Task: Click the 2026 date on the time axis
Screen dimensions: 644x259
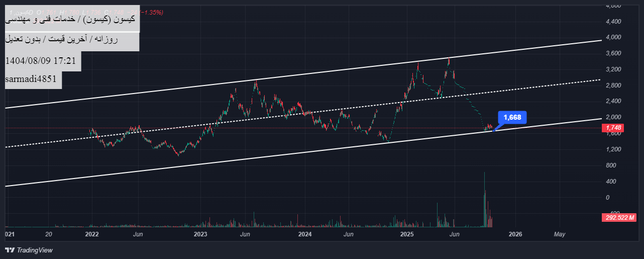Action: point(515,234)
